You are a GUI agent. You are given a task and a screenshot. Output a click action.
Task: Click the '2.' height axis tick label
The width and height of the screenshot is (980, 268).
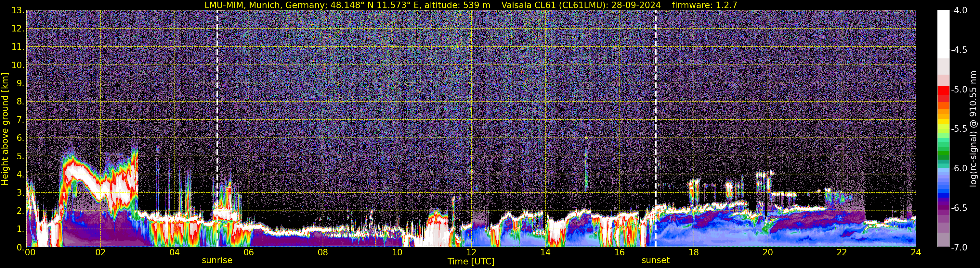(20, 211)
